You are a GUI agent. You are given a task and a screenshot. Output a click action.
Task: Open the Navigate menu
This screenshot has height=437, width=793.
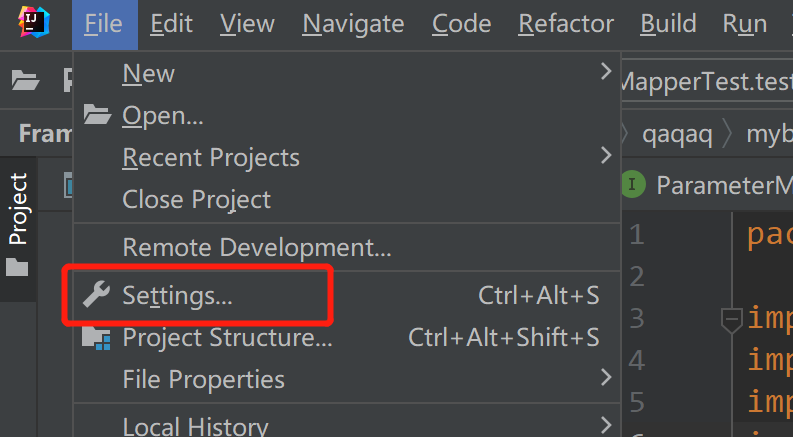tap(353, 24)
